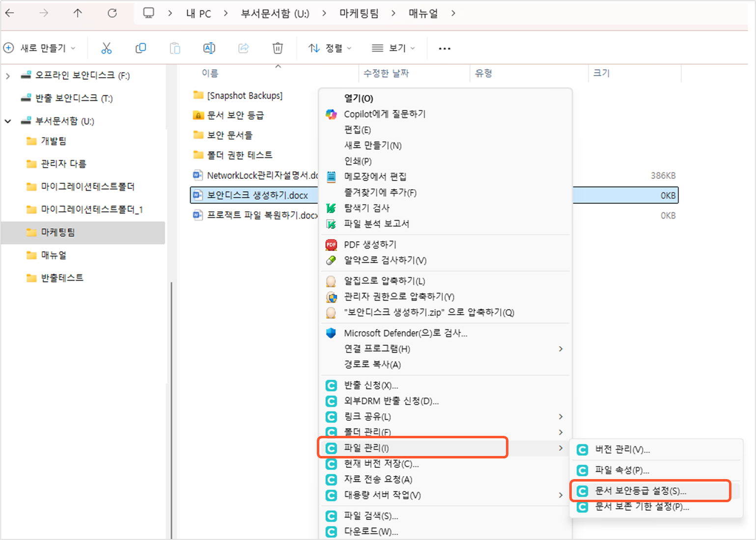The image size is (756, 540).
Task: Click 마케팅팀 in the address breadcrumb
Action: tap(359, 13)
